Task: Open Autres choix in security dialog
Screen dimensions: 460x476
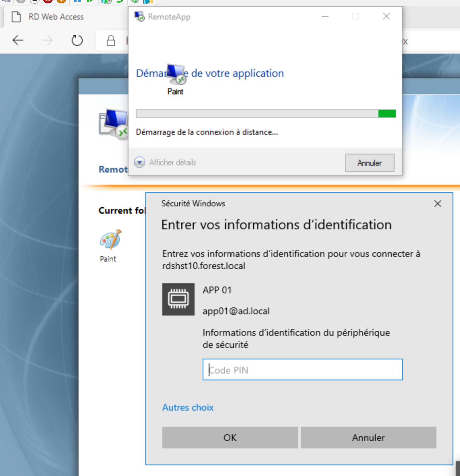Action: click(x=188, y=407)
